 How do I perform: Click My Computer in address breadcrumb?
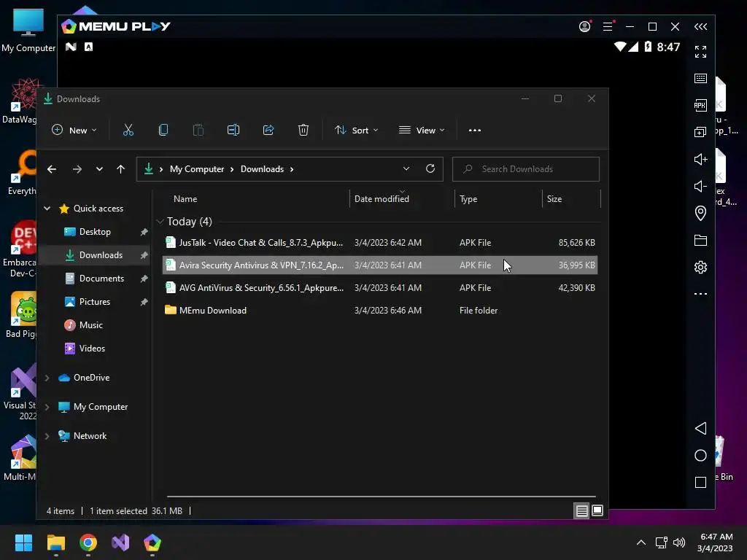[x=197, y=169]
